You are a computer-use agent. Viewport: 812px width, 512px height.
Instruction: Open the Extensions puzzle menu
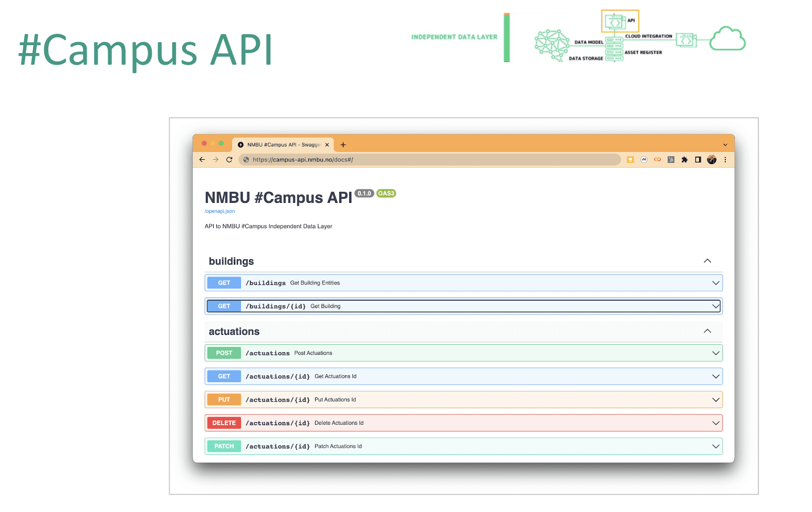[684, 160]
